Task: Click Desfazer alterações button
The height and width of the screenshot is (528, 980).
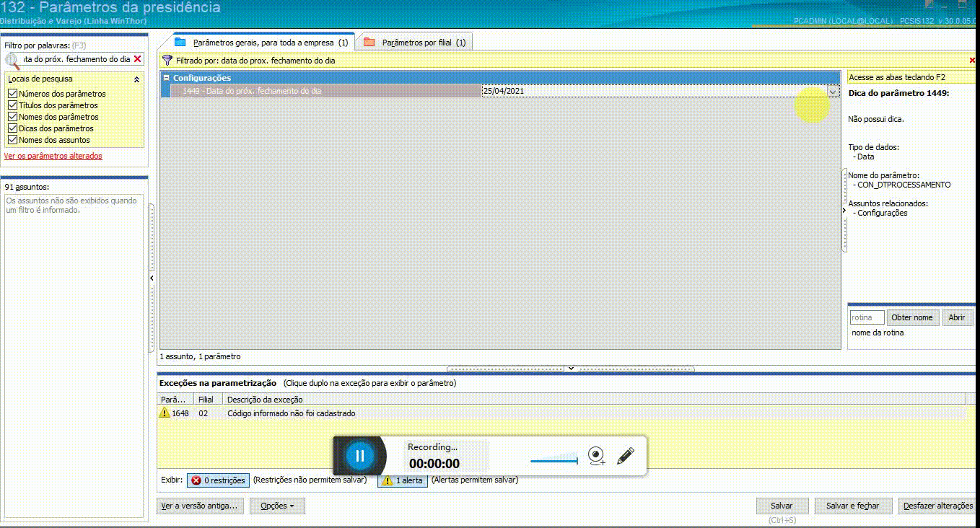Action: (938, 506)
